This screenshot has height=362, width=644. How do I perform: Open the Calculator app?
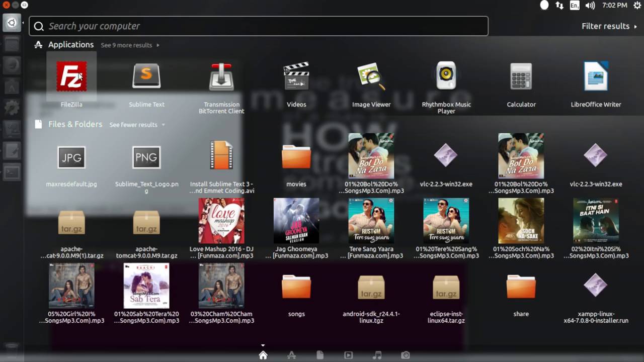point(521,76)
